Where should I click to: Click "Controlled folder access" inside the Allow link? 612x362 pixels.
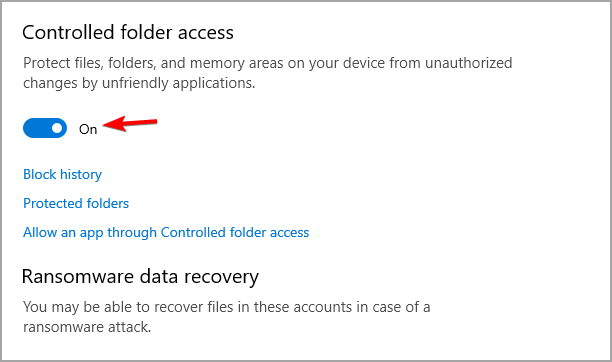[x=235, y=232]
